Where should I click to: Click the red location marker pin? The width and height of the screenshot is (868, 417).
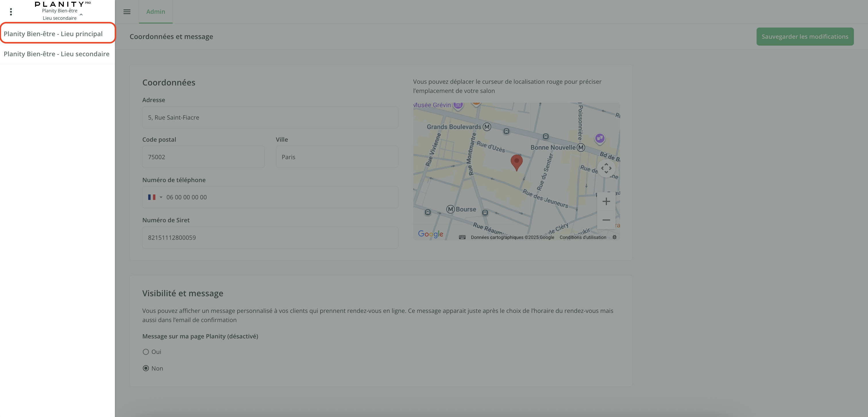pyautogui.click(x=516, y=162)
